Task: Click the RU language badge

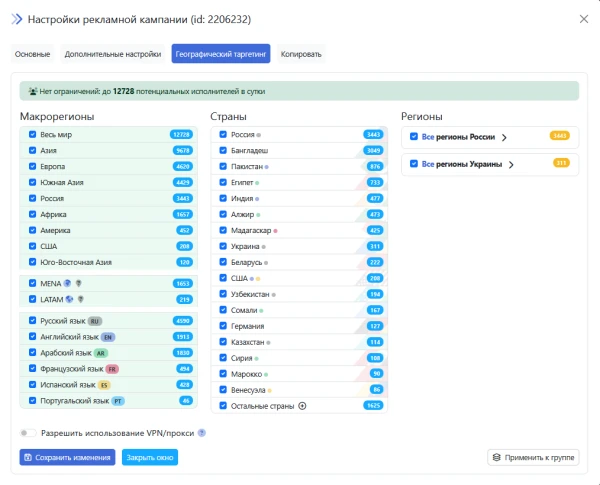Action: click(95, 321)
